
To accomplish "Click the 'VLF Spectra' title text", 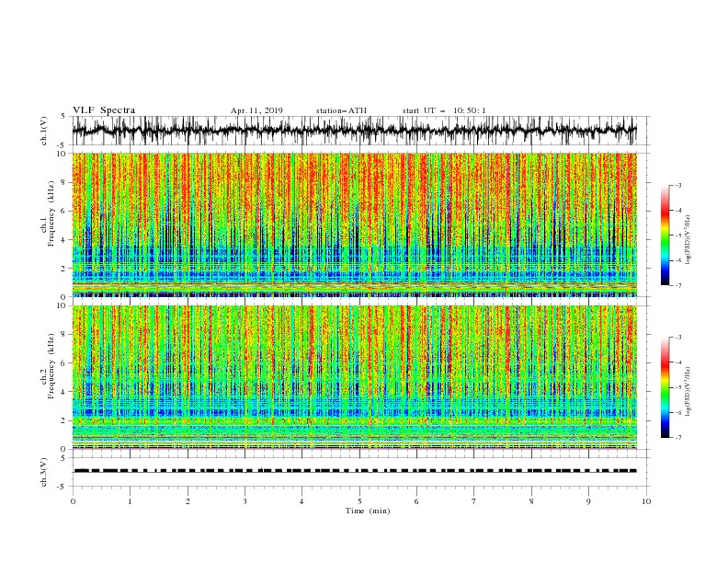I will pos(104,110).
